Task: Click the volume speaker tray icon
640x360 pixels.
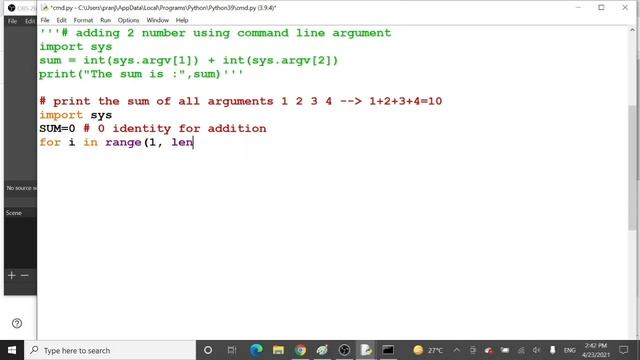Action: [x=536, y=350]
